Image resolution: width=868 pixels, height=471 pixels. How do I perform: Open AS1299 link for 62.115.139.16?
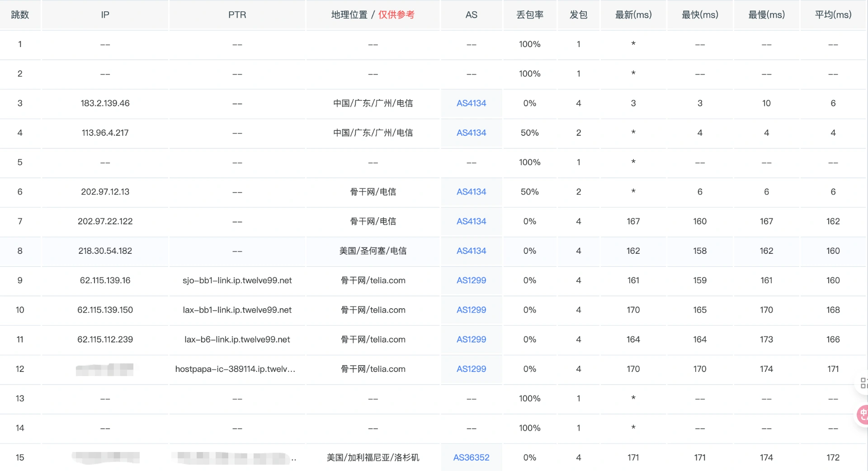tap(471, 281)
